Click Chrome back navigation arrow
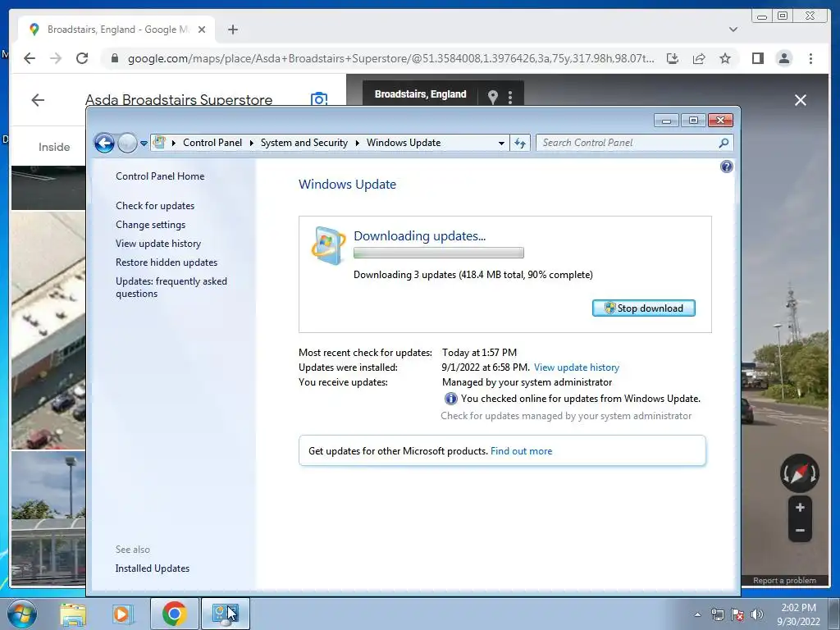840x630 pixels. 30,58
